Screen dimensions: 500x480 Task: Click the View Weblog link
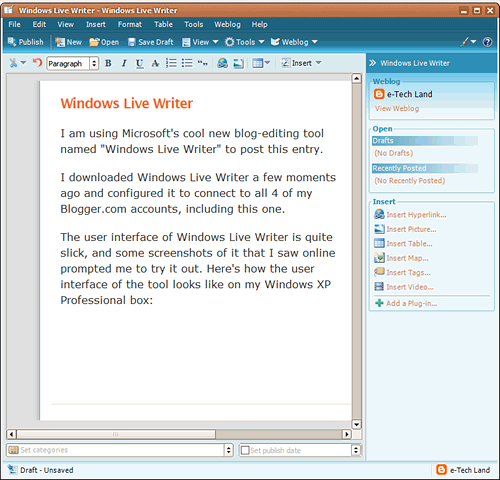(x=397, y=108)
